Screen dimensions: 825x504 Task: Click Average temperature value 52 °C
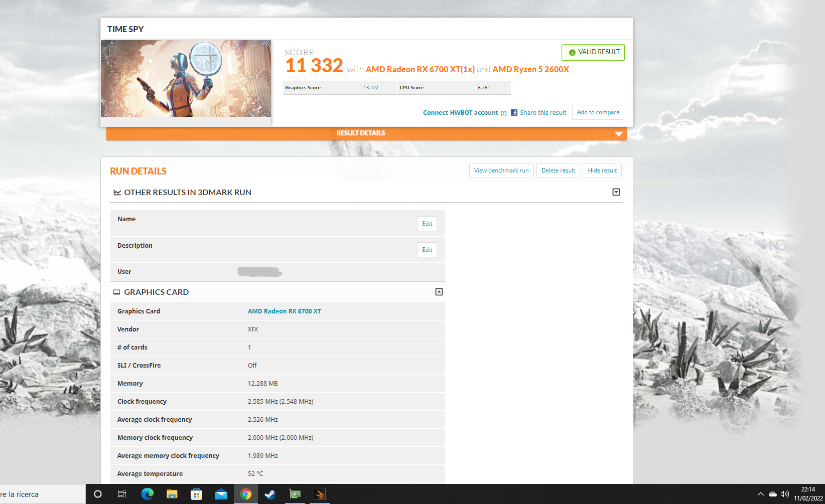pos(255,474)
